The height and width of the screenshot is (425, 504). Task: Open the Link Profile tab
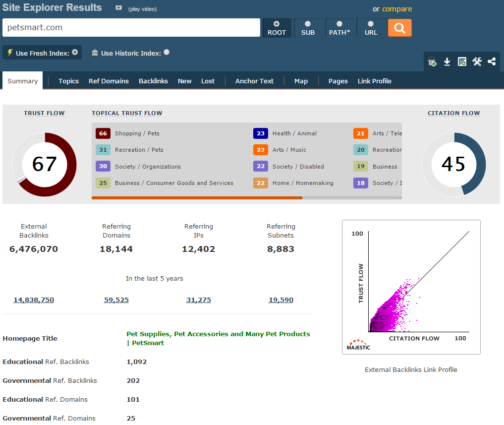374,81
